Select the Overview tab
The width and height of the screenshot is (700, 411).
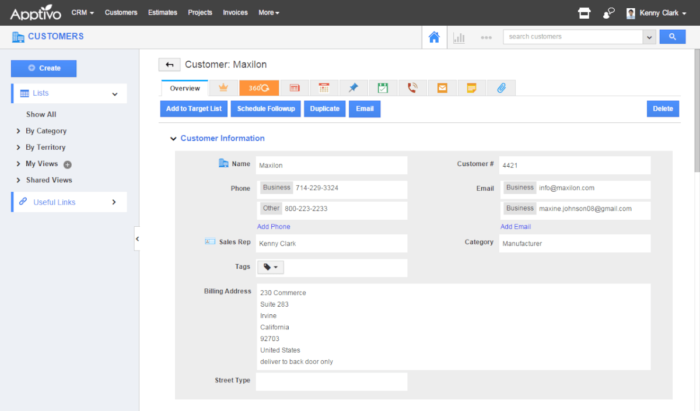[185, 88]
